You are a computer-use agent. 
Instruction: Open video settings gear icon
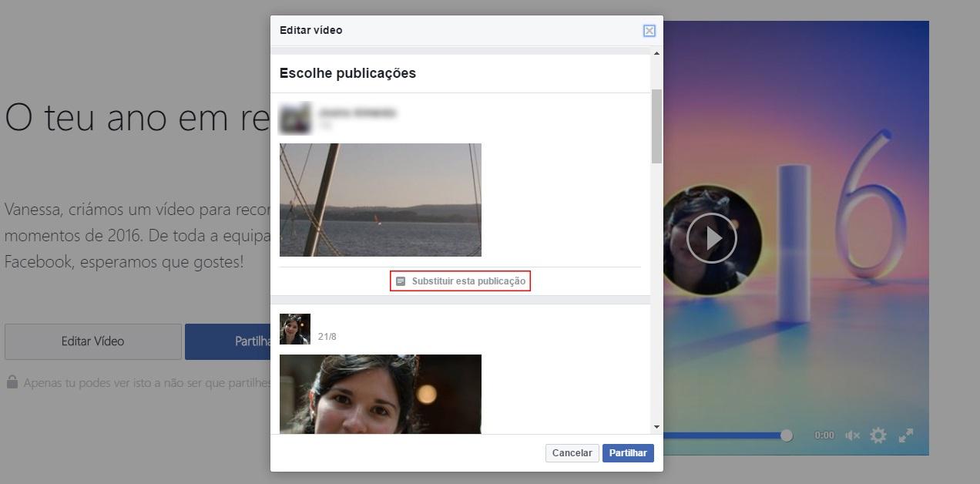[x=878, y=435]
